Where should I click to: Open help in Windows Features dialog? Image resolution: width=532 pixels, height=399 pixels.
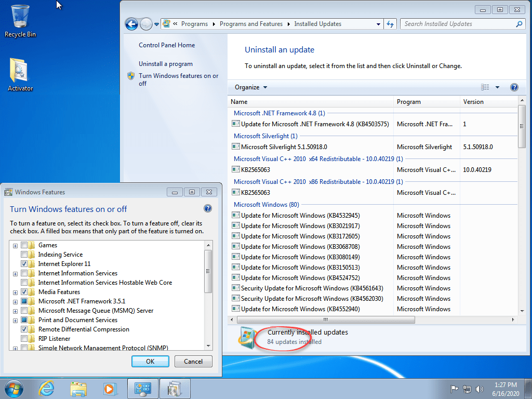tap(208, 208)
